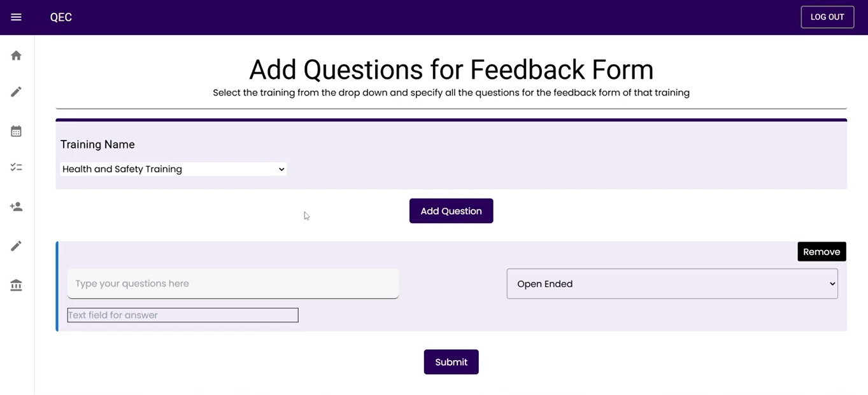
Task: Open the Open Ended question type dropdown
Action: [x=671, y=284]
